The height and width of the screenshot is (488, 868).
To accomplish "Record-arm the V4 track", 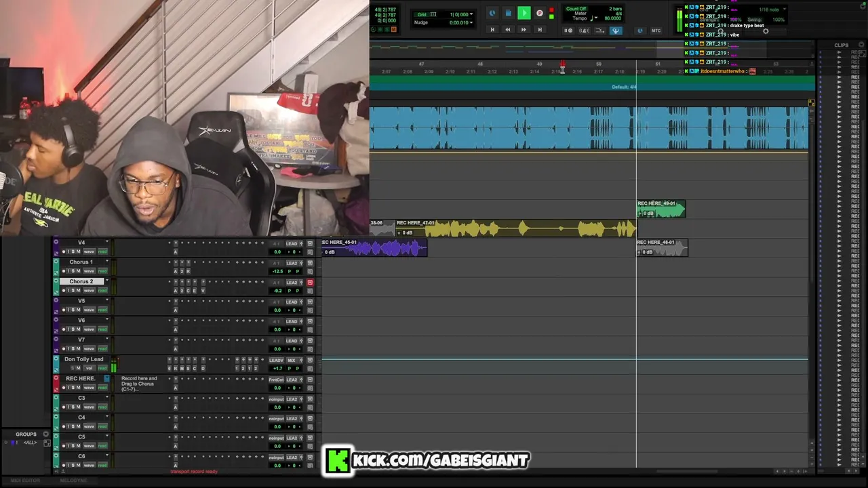I will click(64, 251).
